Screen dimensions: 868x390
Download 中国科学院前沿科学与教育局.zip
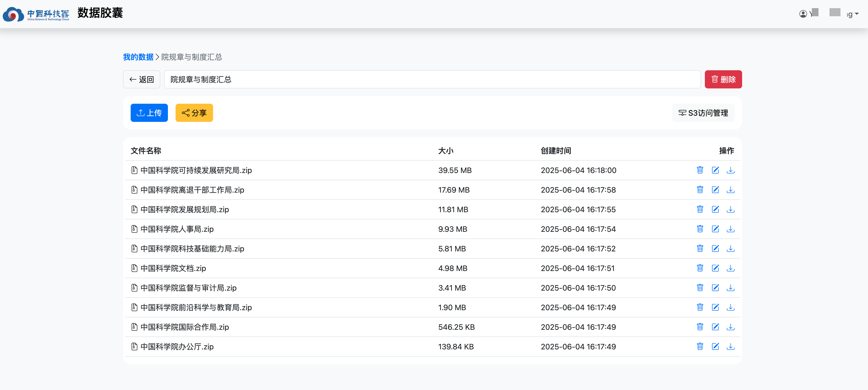(730, 307)
